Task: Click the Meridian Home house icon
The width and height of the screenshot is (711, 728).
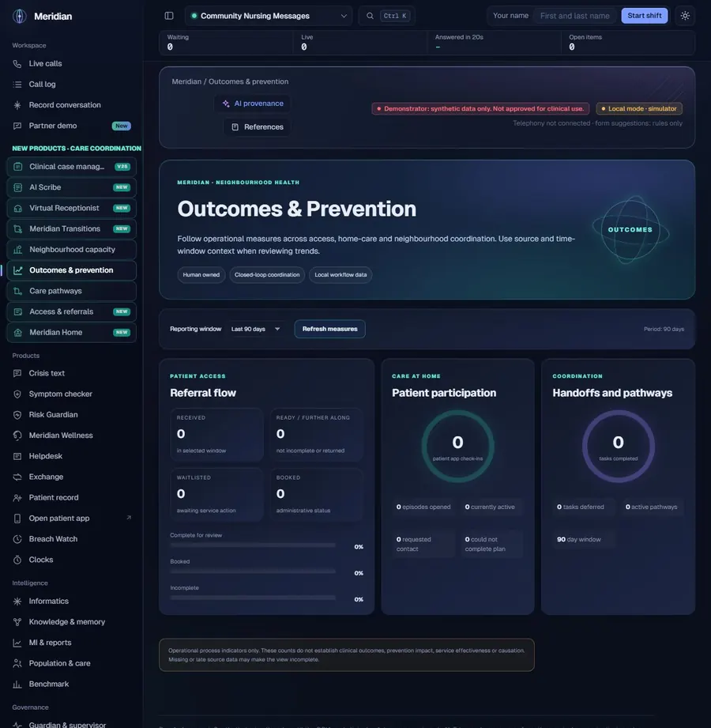Action: coord(17,333)
